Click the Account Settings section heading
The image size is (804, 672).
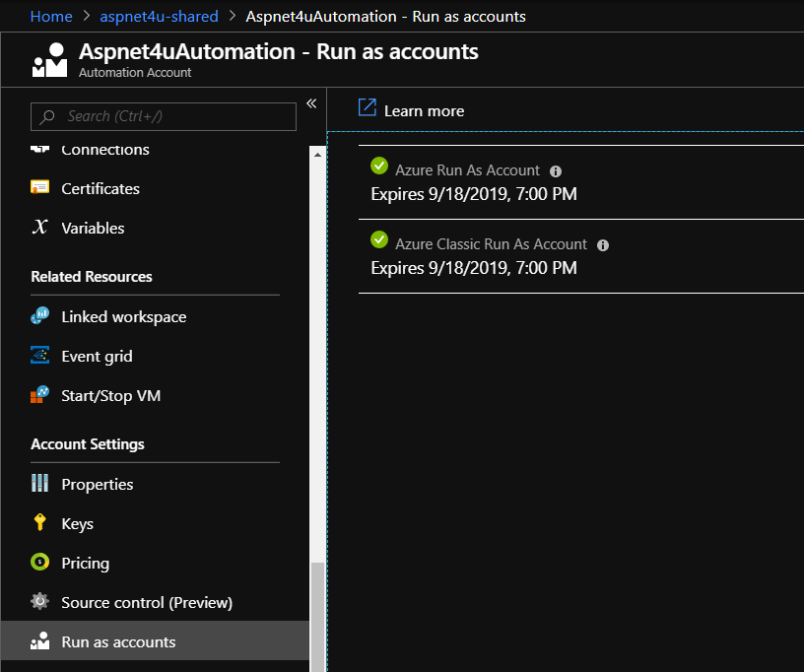tap(87, 444)
